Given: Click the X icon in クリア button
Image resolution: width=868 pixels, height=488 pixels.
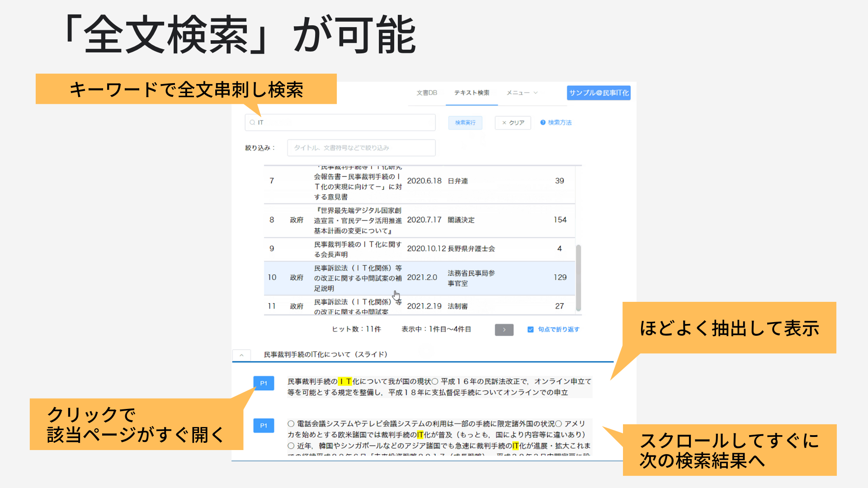Looking at the screenshot, I should pos(504,123).
